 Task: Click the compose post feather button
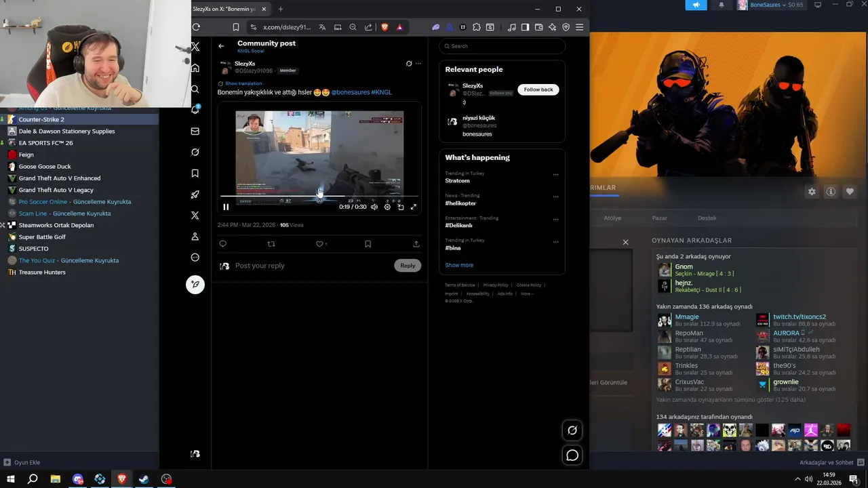[195, 285]
